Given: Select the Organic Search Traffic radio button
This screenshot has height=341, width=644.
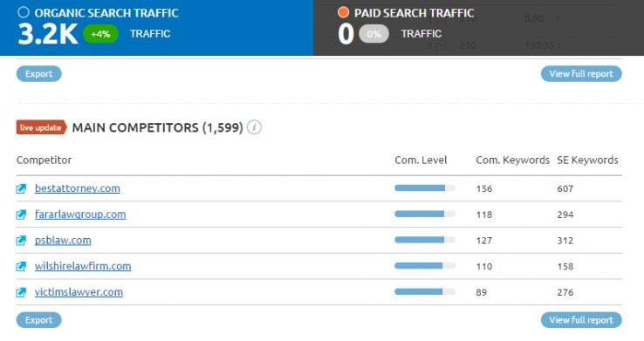Looking at the screenshot, I should click(x=24, y=12).
